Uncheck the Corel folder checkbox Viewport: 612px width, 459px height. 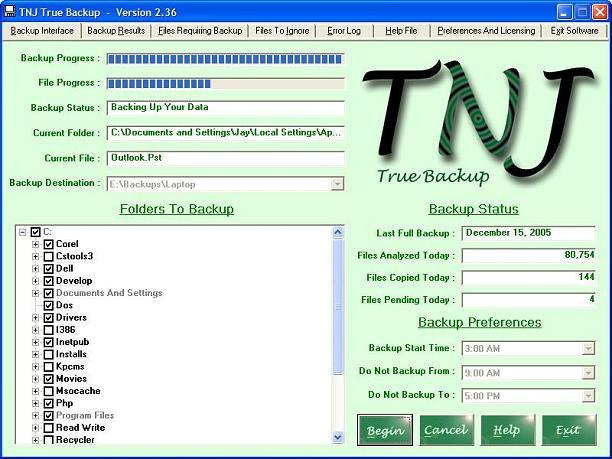[x=48, y=244]
